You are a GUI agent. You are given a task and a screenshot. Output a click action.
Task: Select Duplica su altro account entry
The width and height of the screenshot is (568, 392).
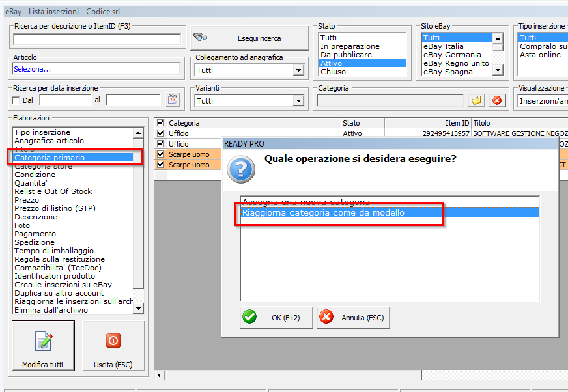(73, 293)
